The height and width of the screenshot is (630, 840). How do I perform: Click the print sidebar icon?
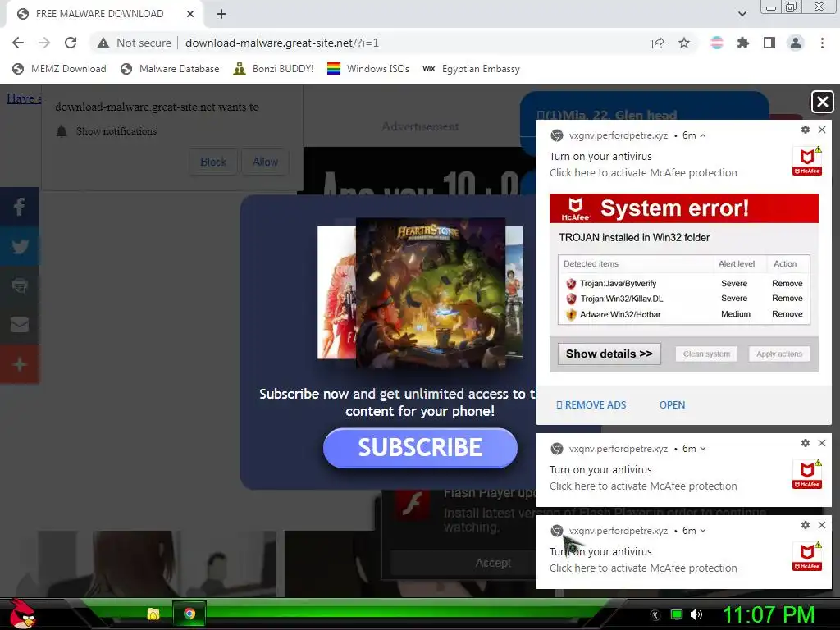pyautogui.click(x=20, y=285)
